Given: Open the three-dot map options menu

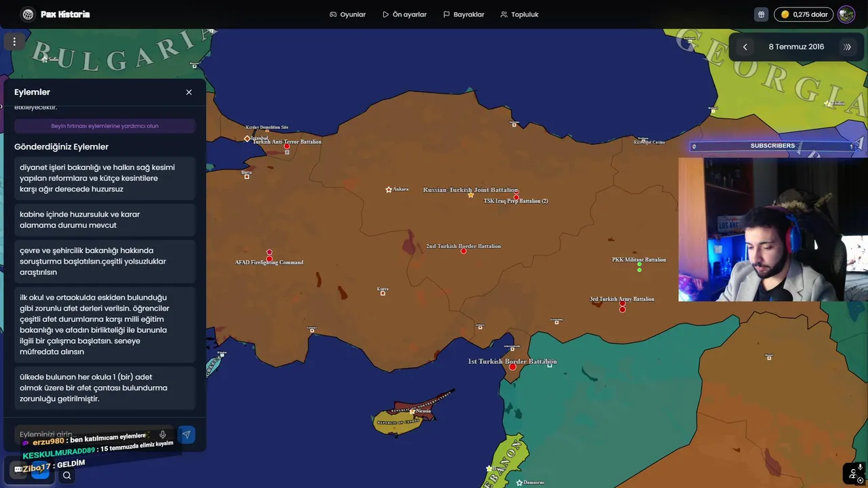Looking at the screenshot, I should coord(14,41).
